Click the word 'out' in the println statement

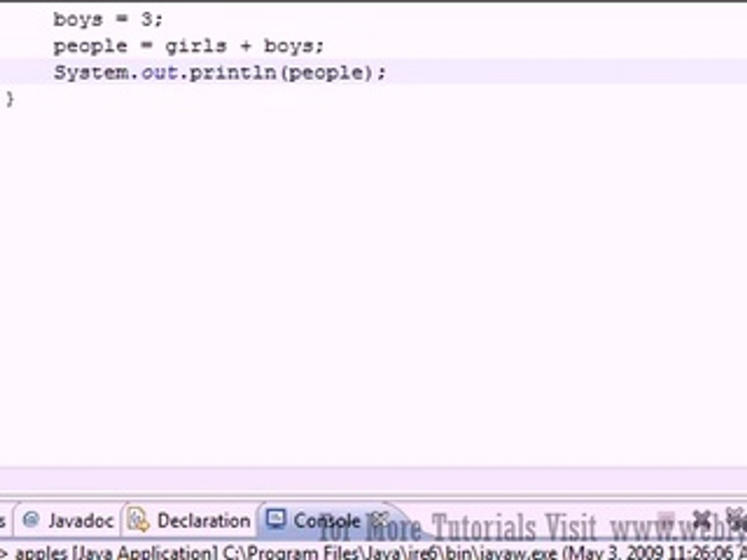(x=159, y=72)
